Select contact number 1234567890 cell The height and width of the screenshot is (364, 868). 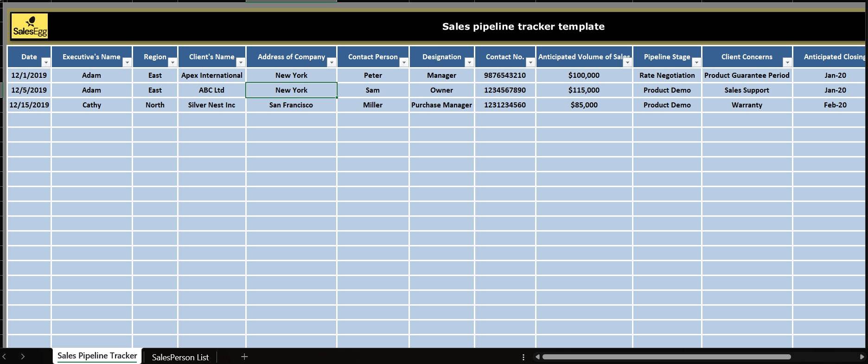click(x=505, y=90)
